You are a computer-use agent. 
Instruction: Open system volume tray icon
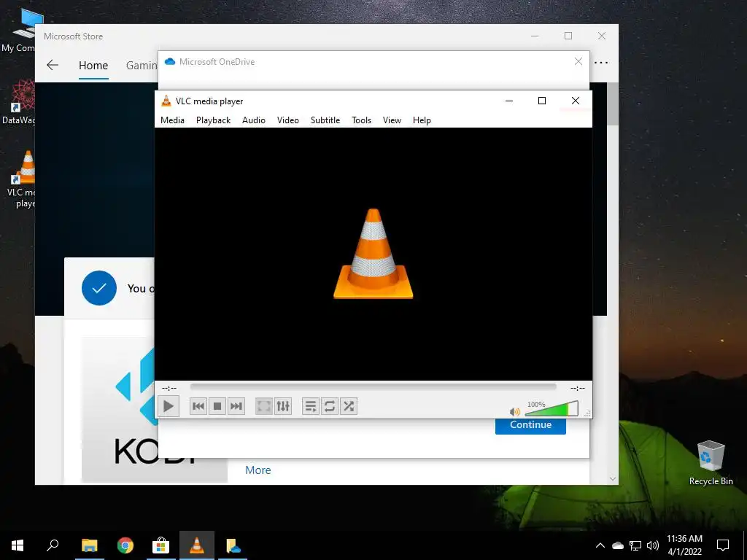[653, 545]
